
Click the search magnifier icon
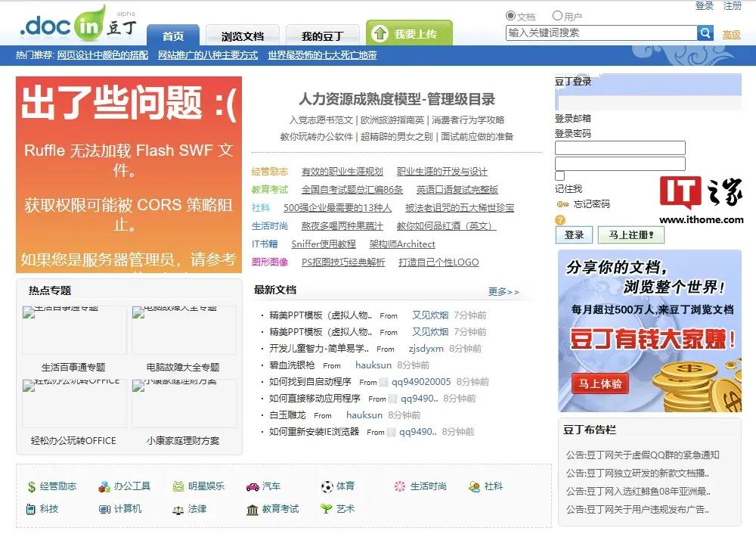tap(705, 33)
